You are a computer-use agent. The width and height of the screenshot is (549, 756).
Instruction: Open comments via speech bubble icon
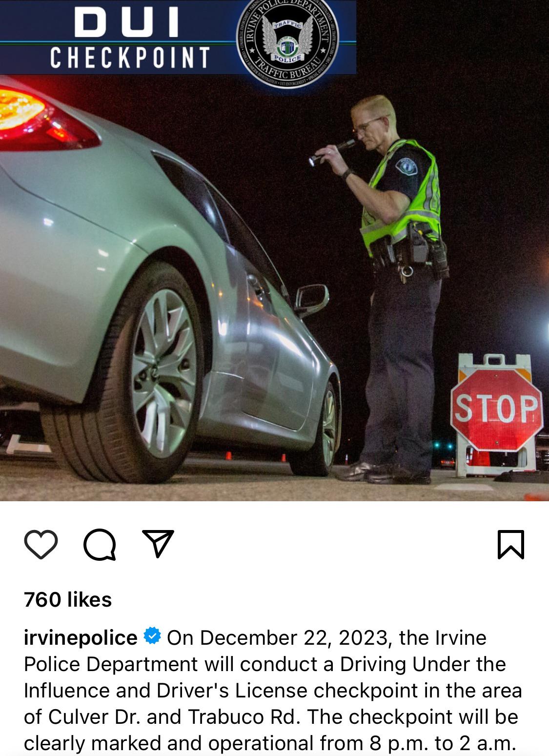100,544
